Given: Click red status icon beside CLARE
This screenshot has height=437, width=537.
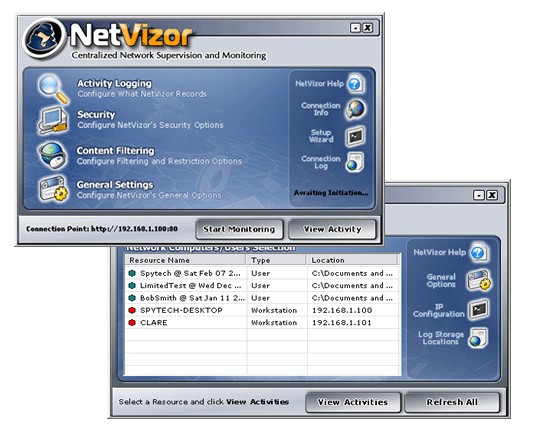Looking at the screenshot, I should point(132,323).
